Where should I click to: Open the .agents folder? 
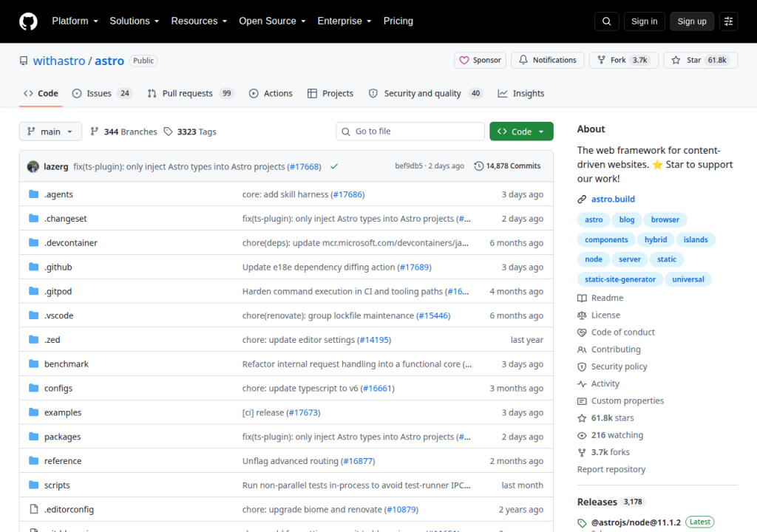click(x=58, y=194)
